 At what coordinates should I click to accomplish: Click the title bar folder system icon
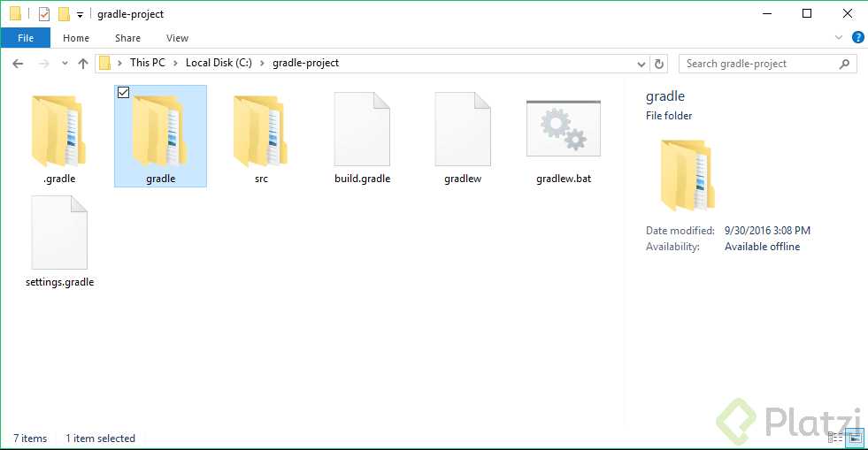tap(16, 14)
